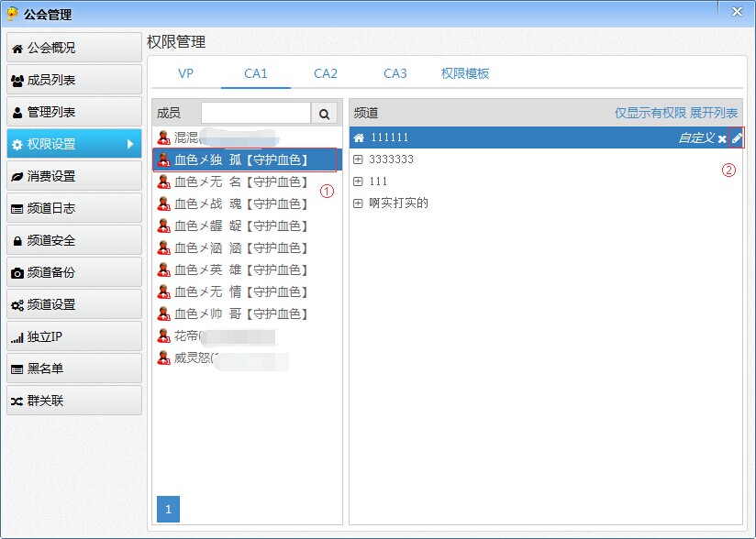The width and height of the screenshot is (756, 539).
Task: Switch to the CA3 tab
Action: click(395, 73)
